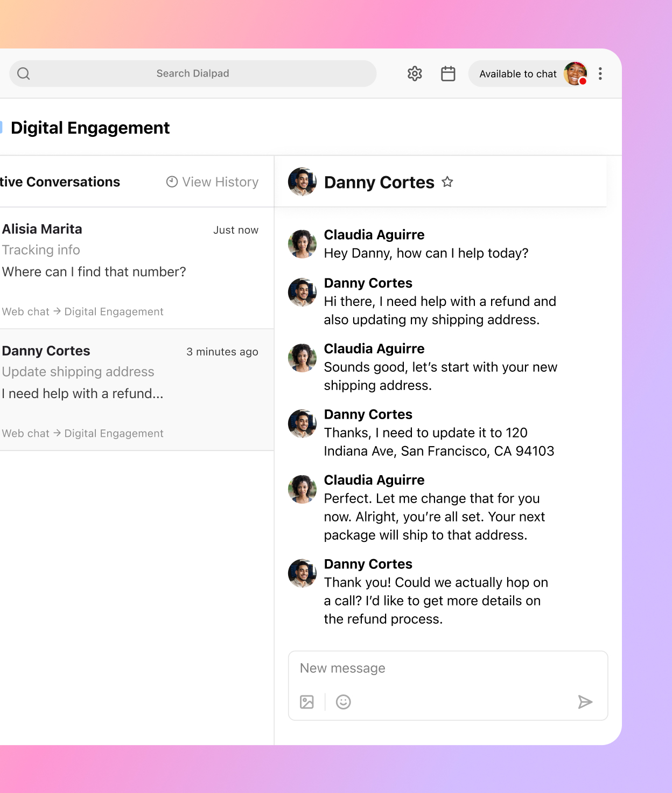The height and width of the screenshot is (793, 672).
Task: Click Web chat route label under Alisia Marita
Action: [82, 311]
